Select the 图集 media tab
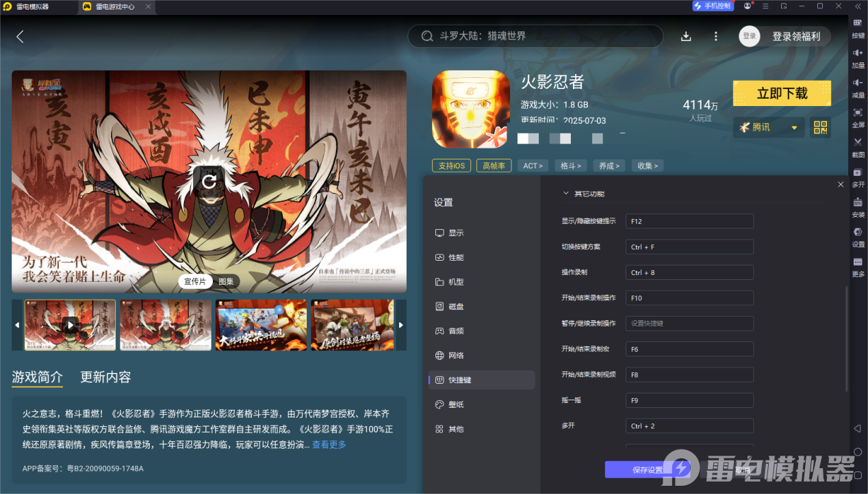868x494 pixels. tap(226, 281)
